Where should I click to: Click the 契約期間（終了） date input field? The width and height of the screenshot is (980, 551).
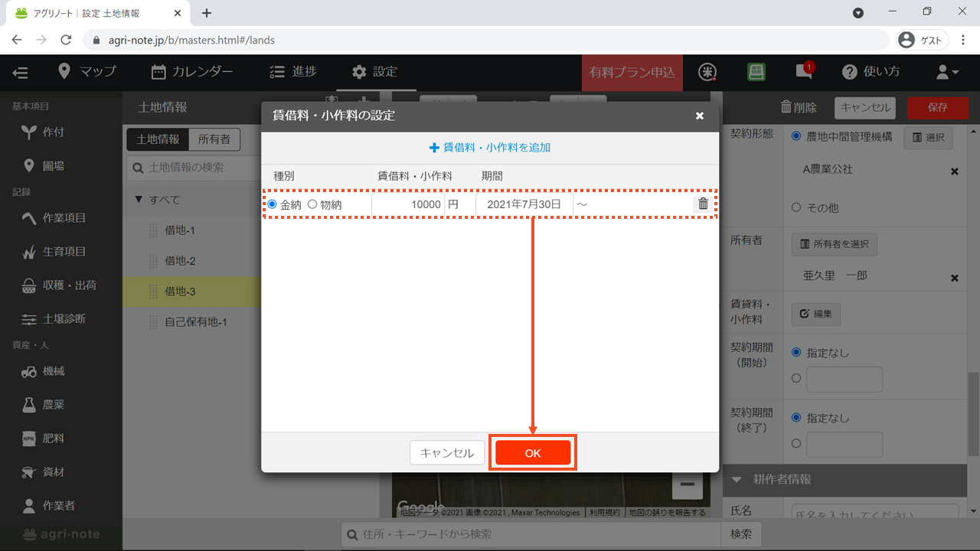(844, 445)
